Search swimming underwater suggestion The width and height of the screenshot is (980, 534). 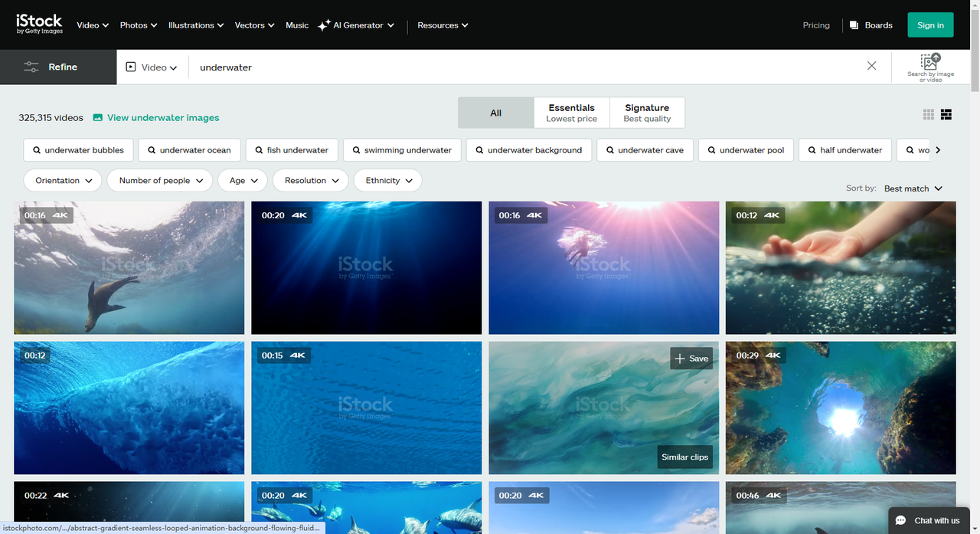coord(402,150)
